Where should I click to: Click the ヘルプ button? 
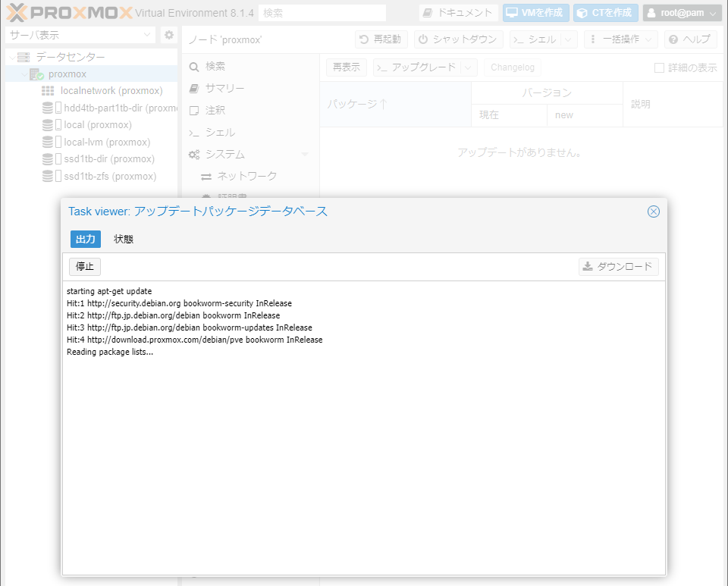691,39
